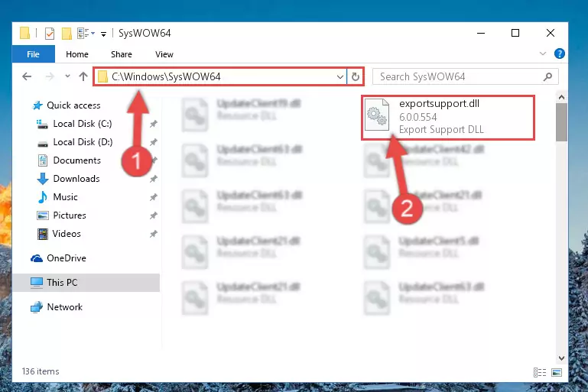Click pin icon beside Videos
This screenshot has height=392, width=588.
[154, 234]
